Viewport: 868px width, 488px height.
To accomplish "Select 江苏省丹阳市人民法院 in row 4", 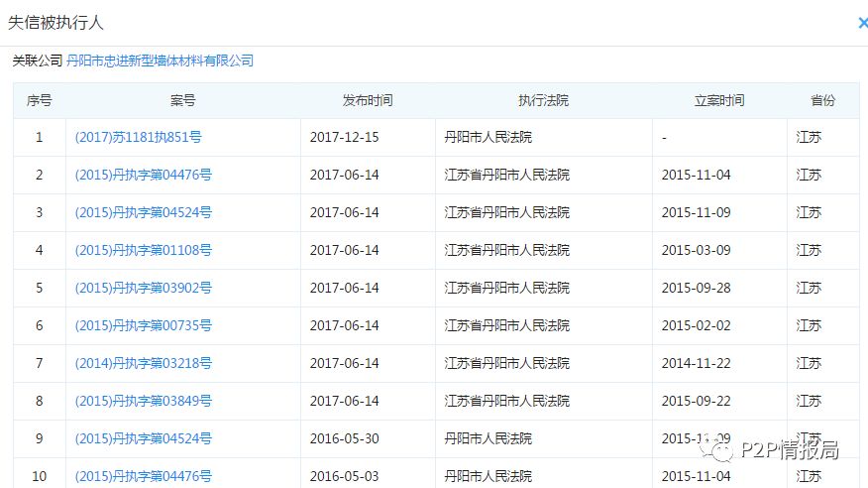I will [506, 250].
